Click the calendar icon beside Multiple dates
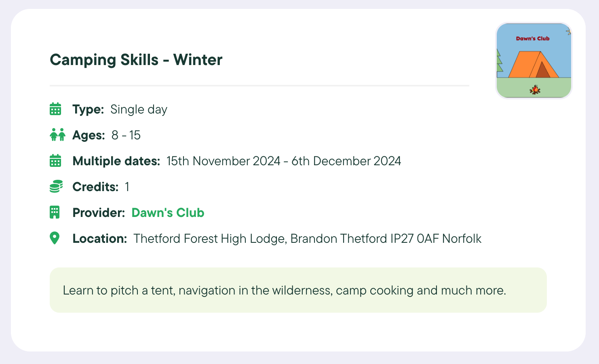This screenshot has width=599, height=364. point(55,161)
